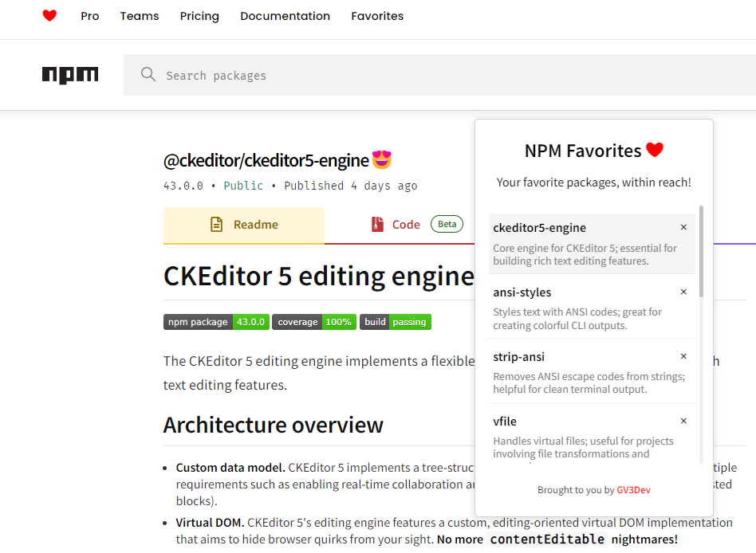Screen dimensions: 756x553
Task: Click the magnifying glass search icon
Action: [x=148, y=74]
